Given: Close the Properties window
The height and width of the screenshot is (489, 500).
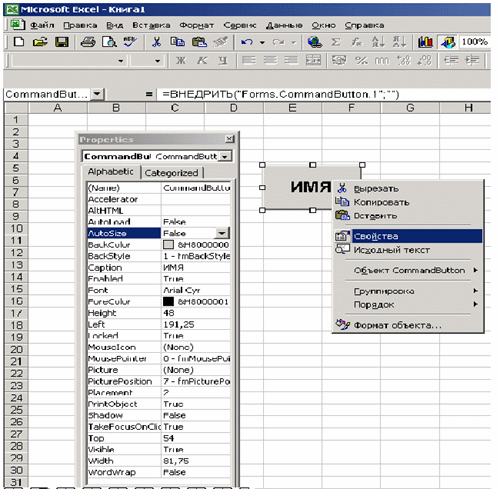Looking at the screenshot, I should point(229,139).
